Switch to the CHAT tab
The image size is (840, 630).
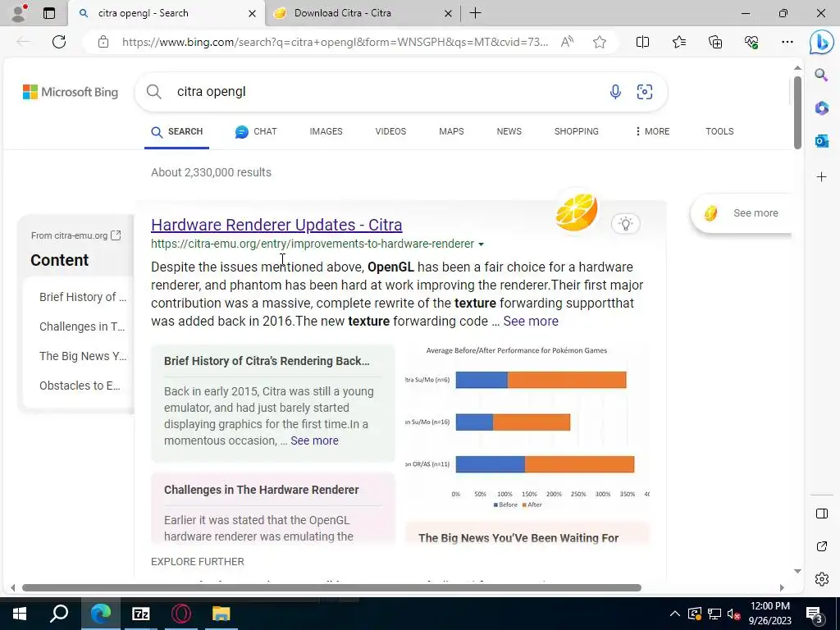(256, 131)
